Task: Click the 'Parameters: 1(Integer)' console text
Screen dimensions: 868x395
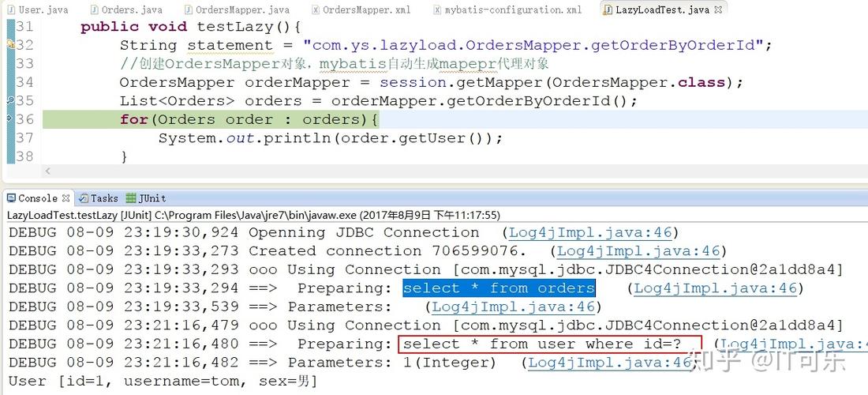Action: point(391,363)
